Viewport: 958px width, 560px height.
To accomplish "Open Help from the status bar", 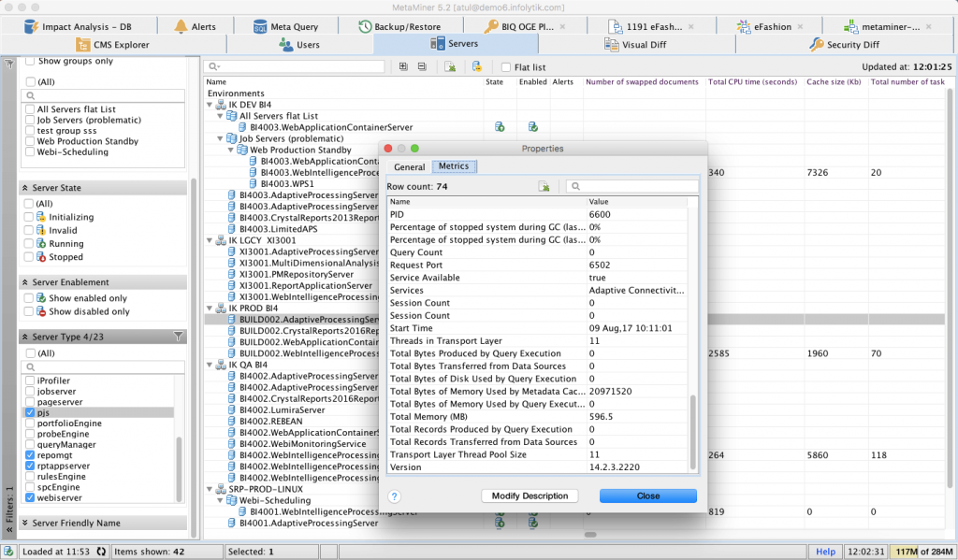I will tap(825, 551).
